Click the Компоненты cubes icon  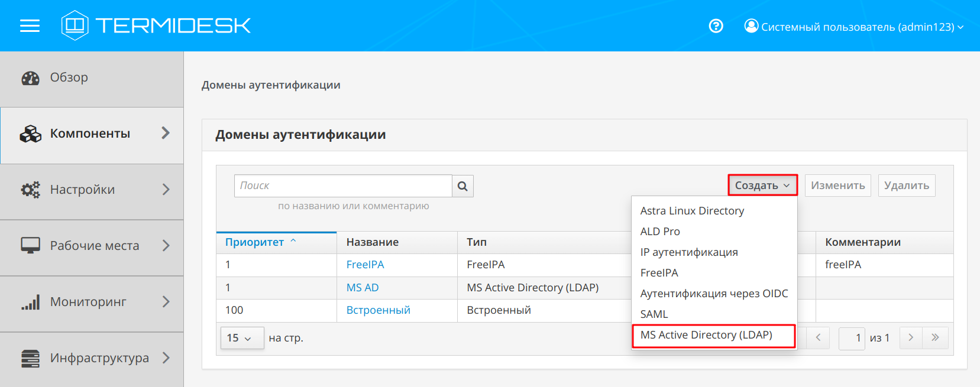click(30, 134)
